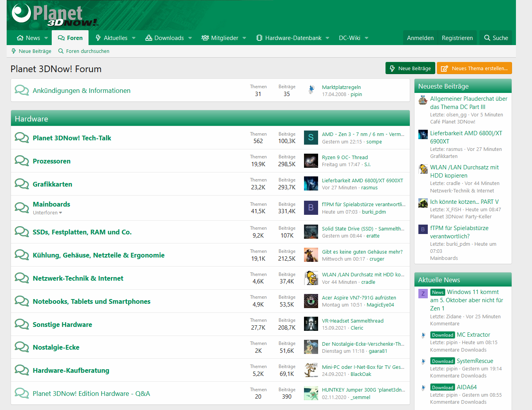The width and height of the screenshot is (532, 410).
Task: Click the Planet 3DNow! logo
Action: point(55,15)
